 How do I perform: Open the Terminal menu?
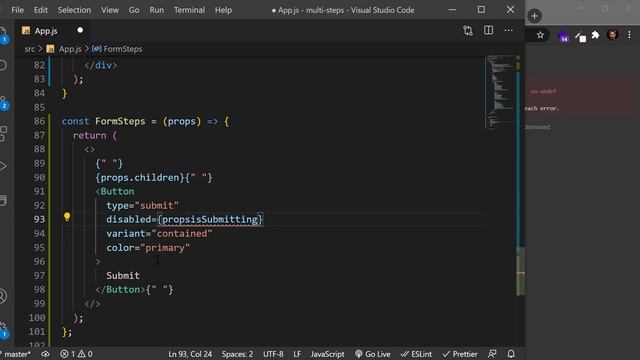click(x=189, y=10)
